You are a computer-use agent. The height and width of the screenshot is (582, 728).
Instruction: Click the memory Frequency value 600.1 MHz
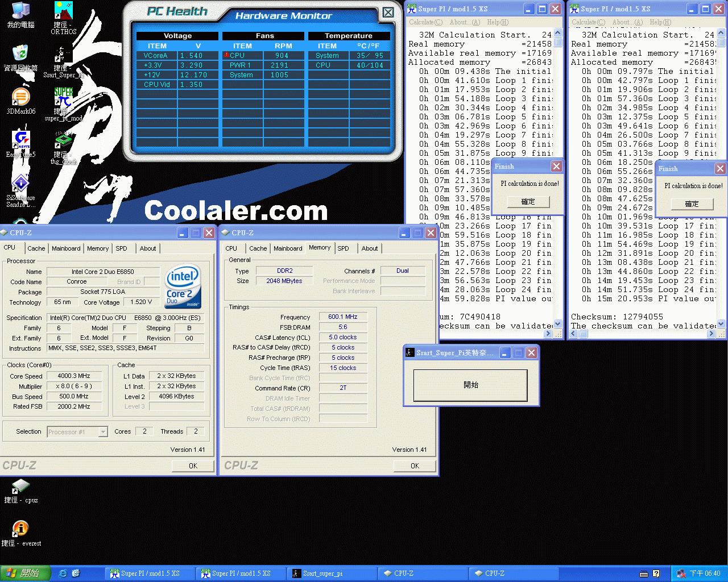click(x=343, y=317)
